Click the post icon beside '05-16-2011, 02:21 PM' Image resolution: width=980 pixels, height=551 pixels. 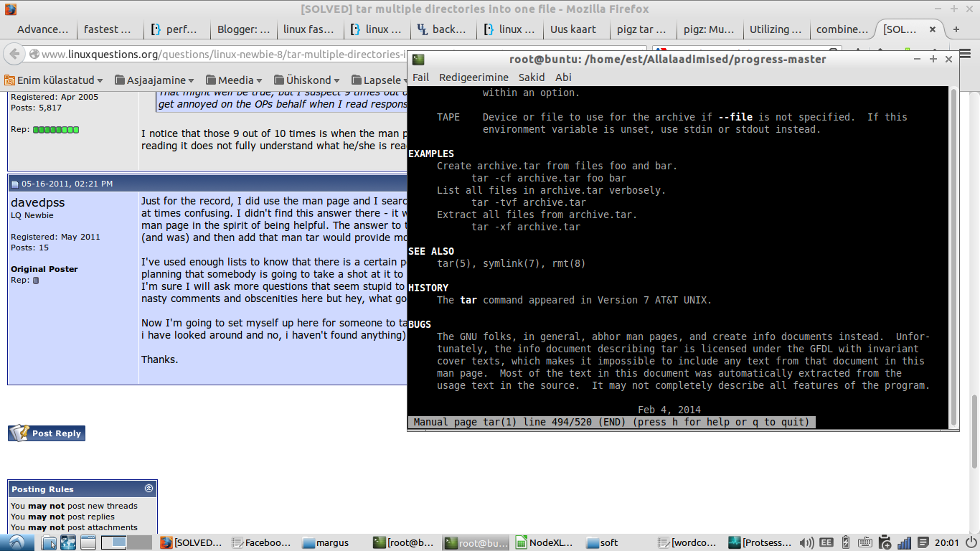coord(14,184)
